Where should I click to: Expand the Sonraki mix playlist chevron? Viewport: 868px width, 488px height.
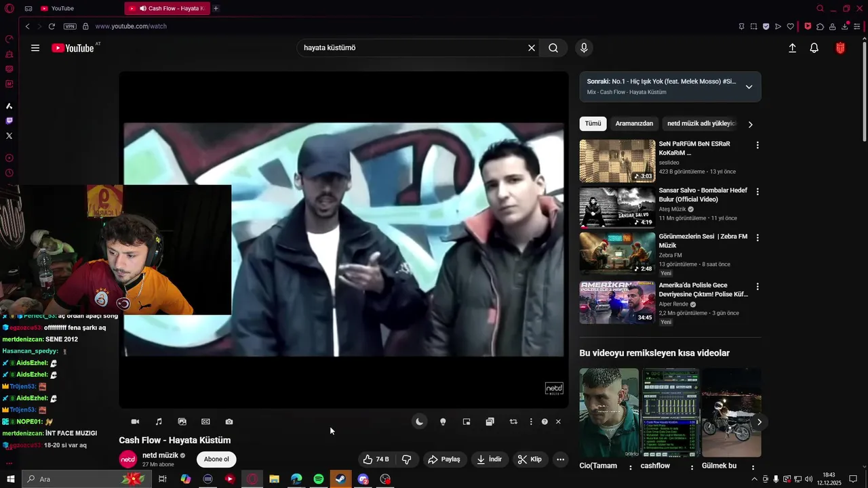[x=749, y=87]
